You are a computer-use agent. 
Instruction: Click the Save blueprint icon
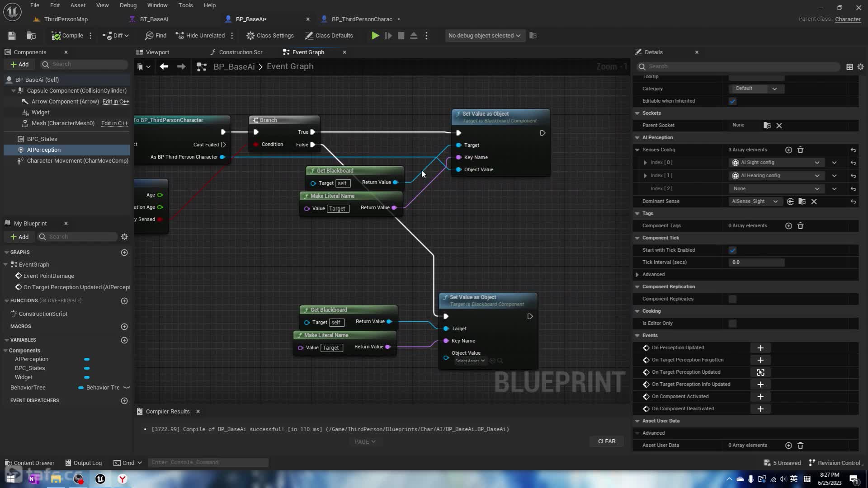pos(12,36)
